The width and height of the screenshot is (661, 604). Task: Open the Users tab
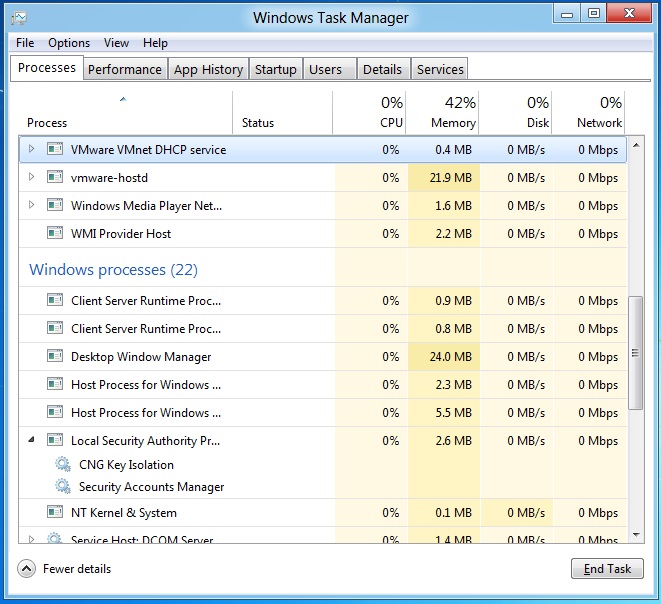coord(330,69)
